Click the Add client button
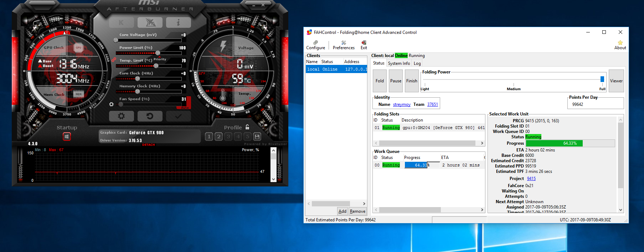This screenshot has width=644, height=252. tap(342, 211)
